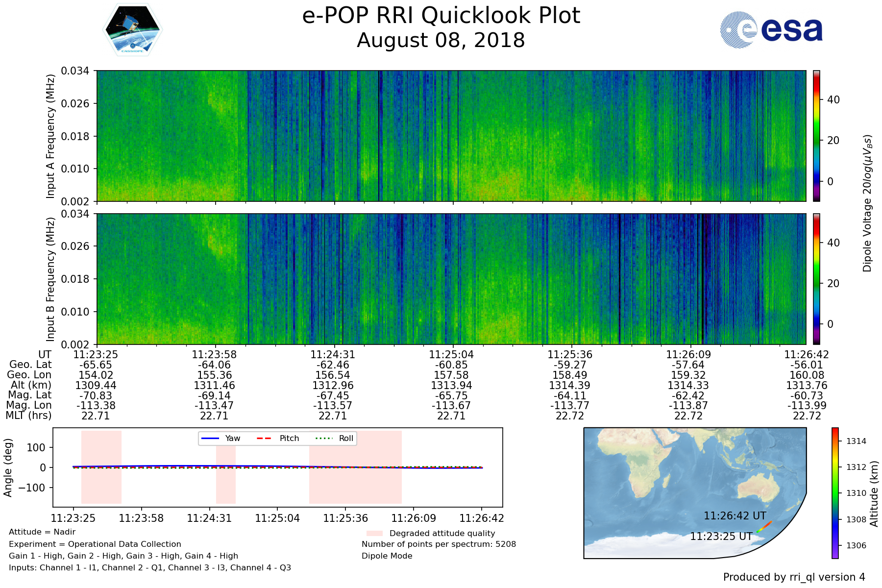The image size is (882, 588).
Task: Click the Altitude (km) colorbar beside map
Action: [835, 493]
